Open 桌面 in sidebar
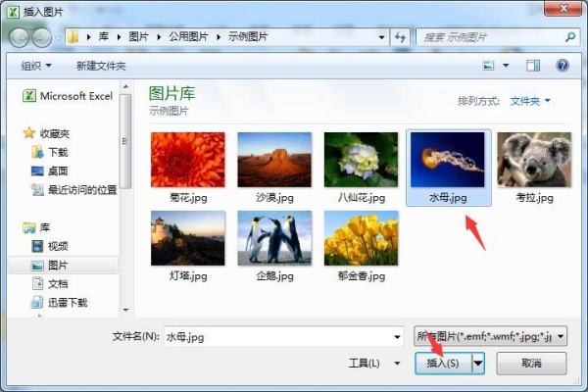Screen dimensions: 588x392 (x=50, y=171)
